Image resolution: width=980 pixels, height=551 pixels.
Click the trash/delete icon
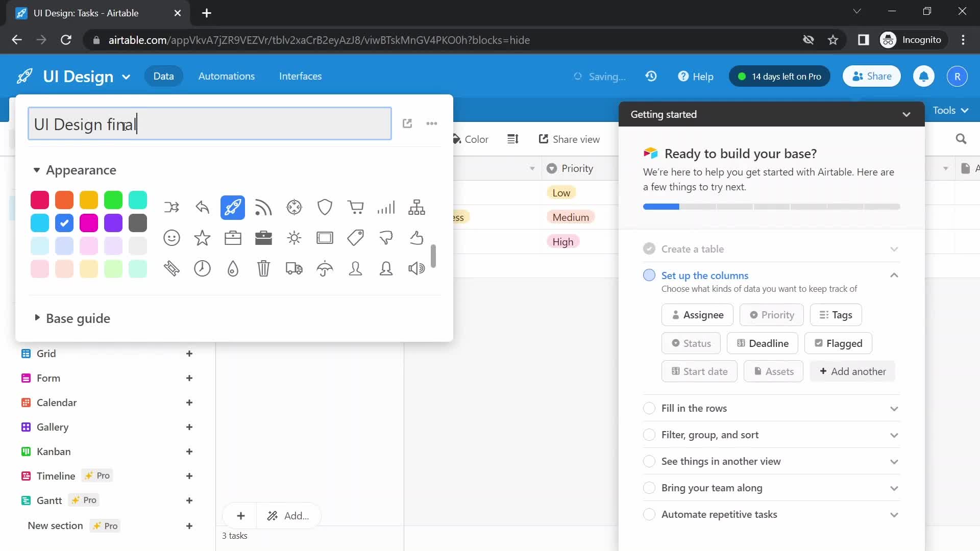[x=264, y=268]
